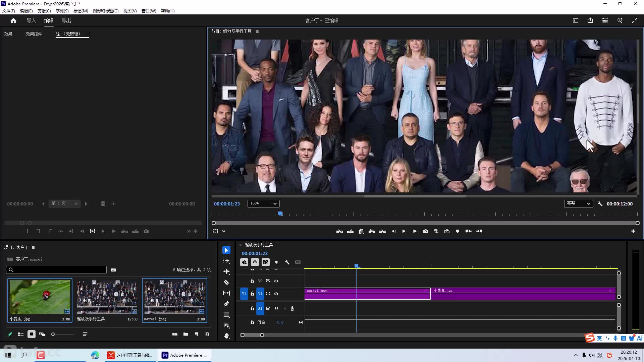Open the 窗口(W) menu
This screenshot has height=362, width=644.
149,11
